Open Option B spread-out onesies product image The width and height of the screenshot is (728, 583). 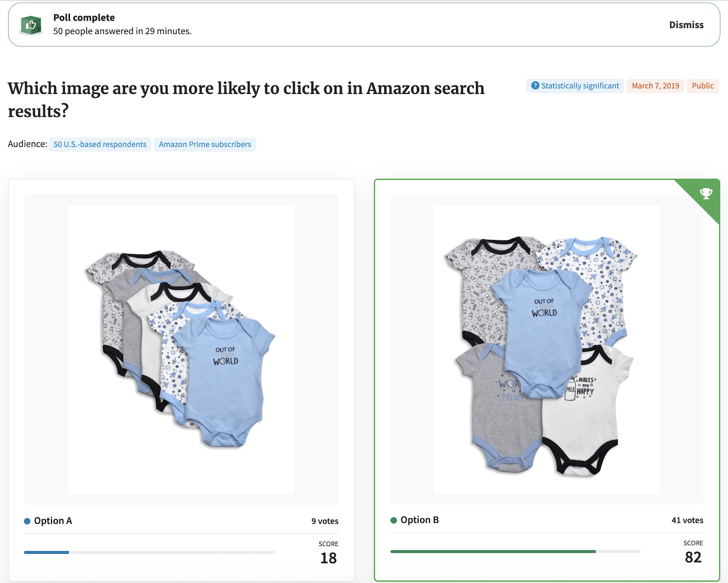click(x=547, y=350)
